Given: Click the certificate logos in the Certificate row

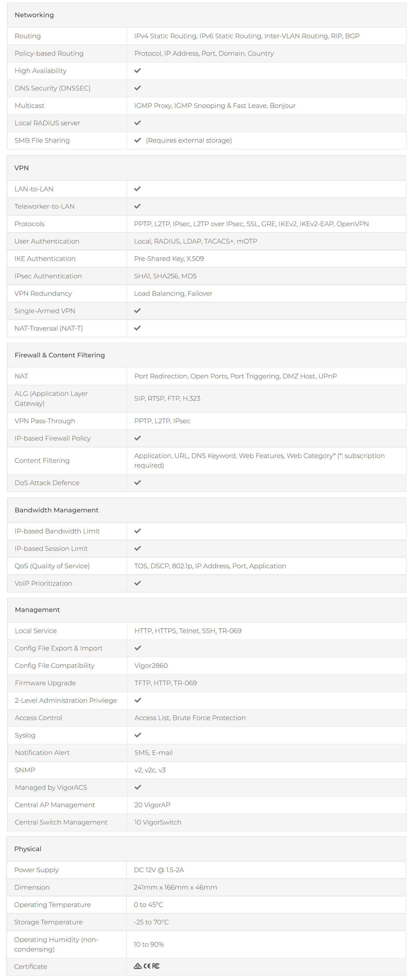Looking at the screenshot, I should click(x=147, y=966).
